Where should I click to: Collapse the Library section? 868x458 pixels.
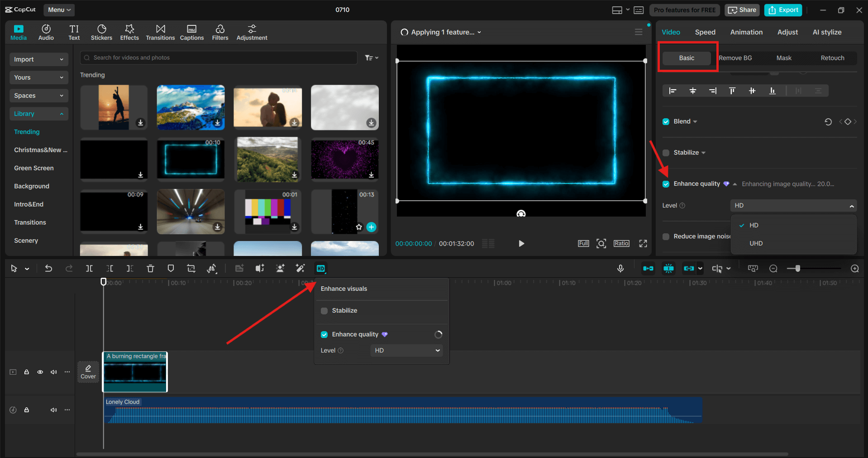(38, 114)
